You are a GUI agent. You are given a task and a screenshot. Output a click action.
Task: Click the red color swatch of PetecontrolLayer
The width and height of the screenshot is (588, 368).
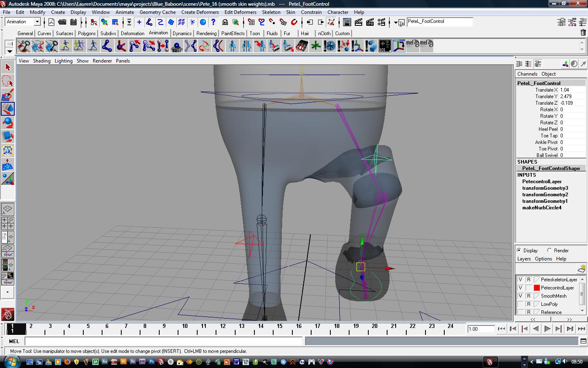pos(537,288)
